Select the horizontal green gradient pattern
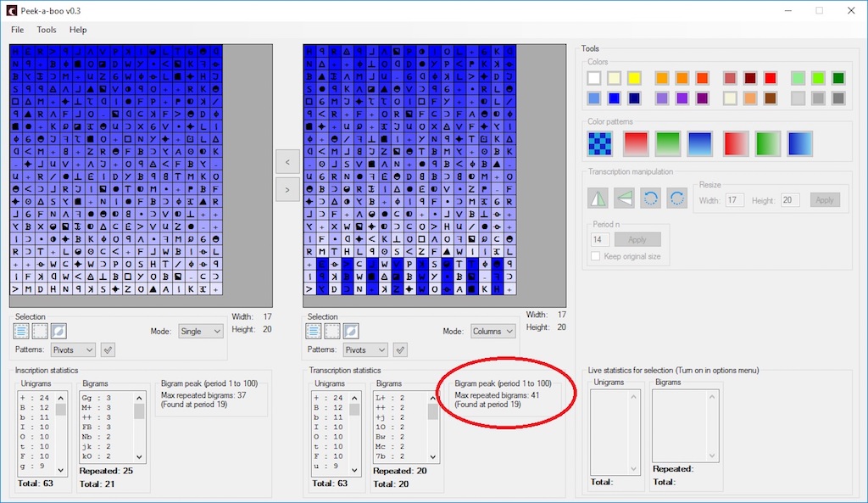Image resolution: width=868 pixels, height=503 pixels. pyautogui.click(x=768, y=143)
